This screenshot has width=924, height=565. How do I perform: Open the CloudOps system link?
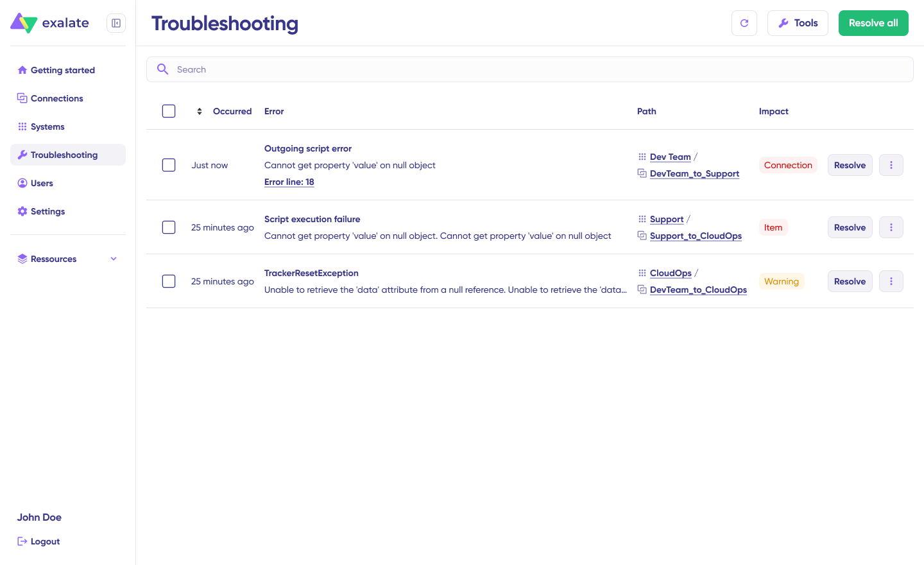tap(671, 273)
